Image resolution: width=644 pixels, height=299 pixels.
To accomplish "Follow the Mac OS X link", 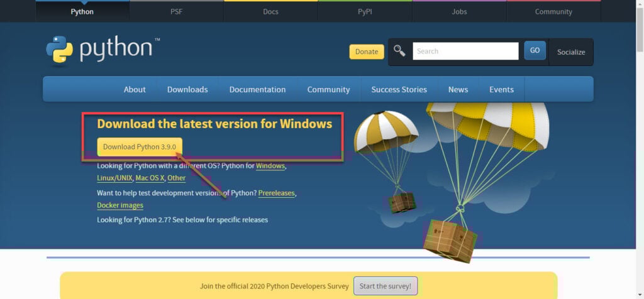I will click(x=150, y=178).
